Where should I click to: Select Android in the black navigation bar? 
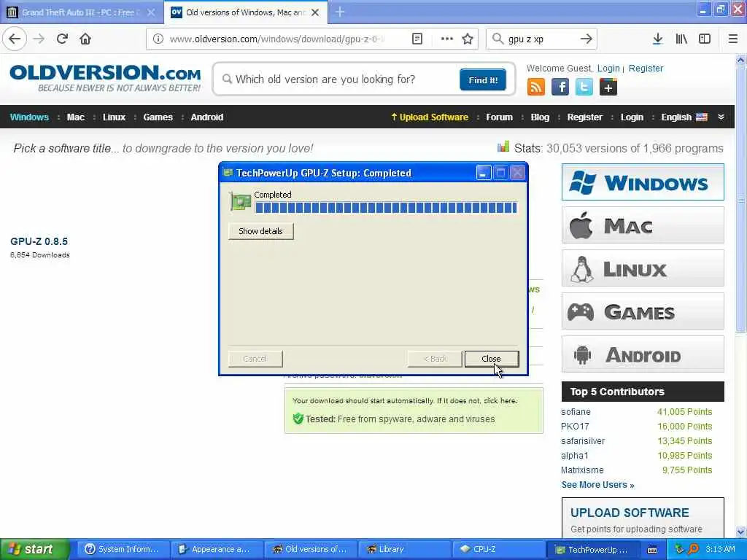(206, 117)
